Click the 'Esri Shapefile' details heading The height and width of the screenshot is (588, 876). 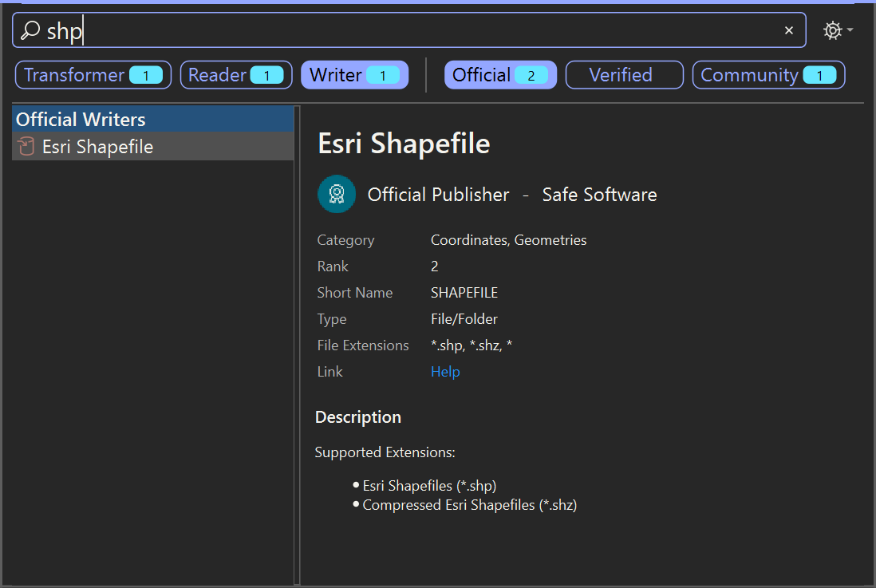tap(404, 143)
